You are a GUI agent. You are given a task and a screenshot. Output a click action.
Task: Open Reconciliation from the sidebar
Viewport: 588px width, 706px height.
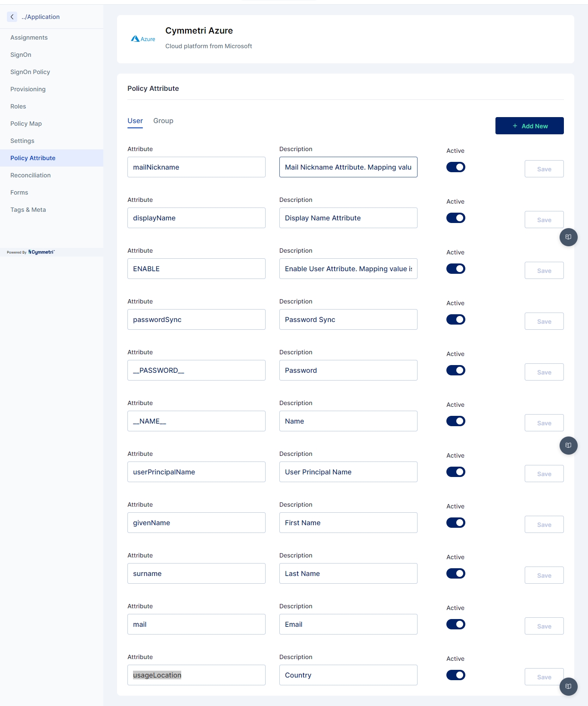point(31,175)
